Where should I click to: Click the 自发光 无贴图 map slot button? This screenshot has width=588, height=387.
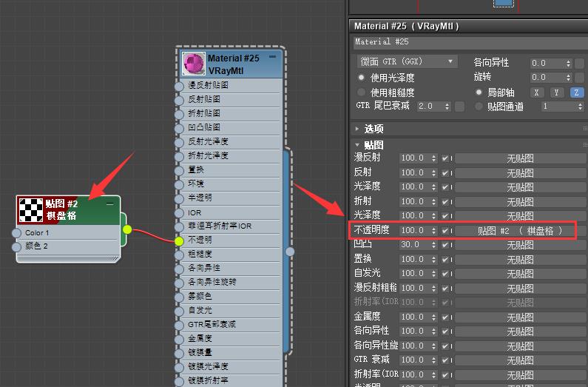[x=520, y=274]
